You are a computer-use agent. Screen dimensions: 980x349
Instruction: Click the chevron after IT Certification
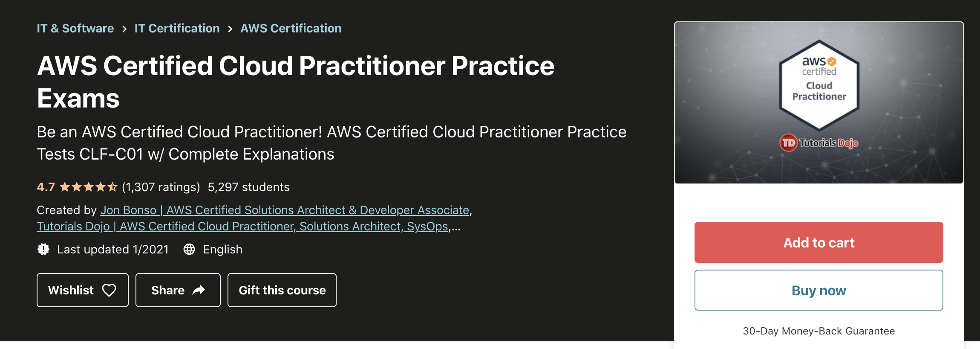coord(230,29)
